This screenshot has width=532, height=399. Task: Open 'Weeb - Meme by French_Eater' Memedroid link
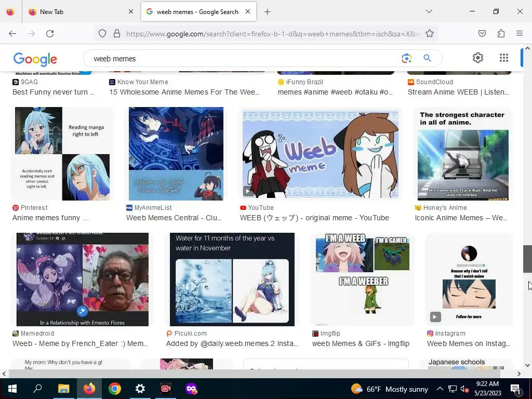coord(80,343)
